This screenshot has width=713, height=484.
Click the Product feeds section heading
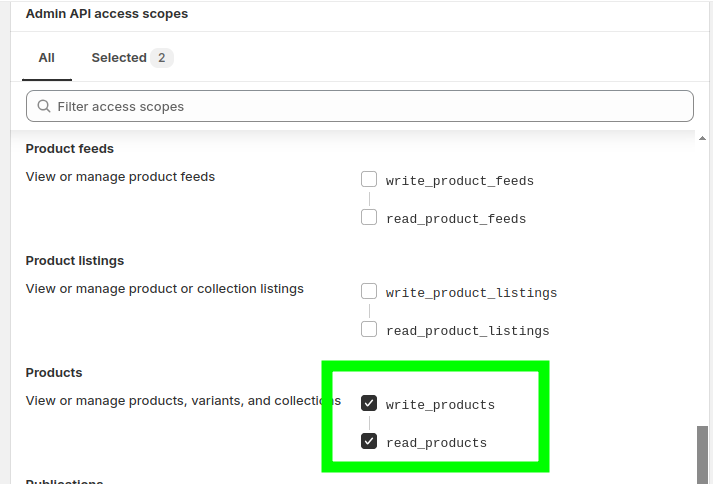[x=70, y=149]
